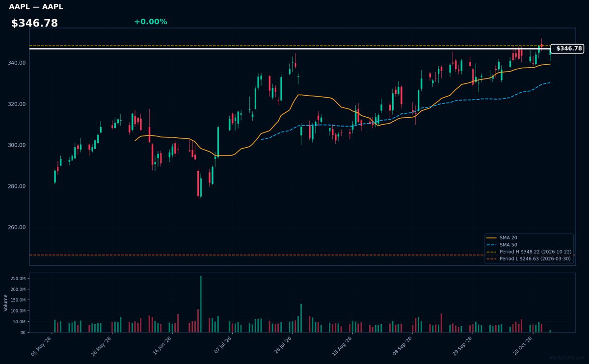
Task: Click the 05 May '26 date label
Action: (42, 345)
